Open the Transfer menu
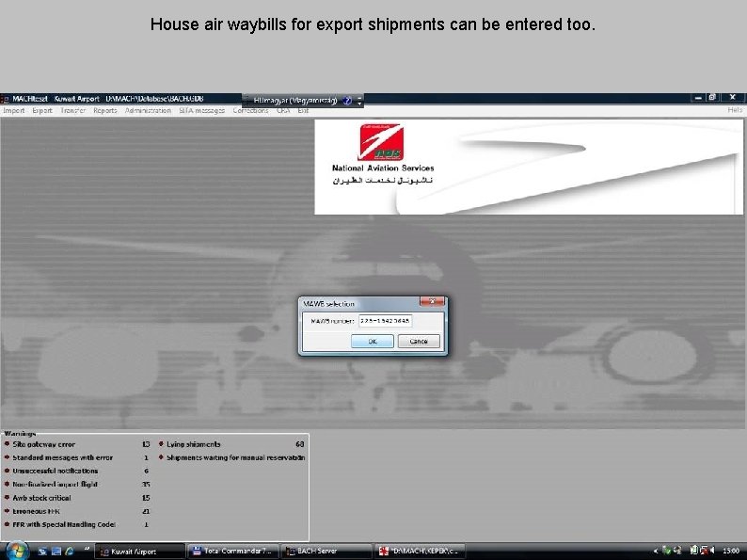 72,110
